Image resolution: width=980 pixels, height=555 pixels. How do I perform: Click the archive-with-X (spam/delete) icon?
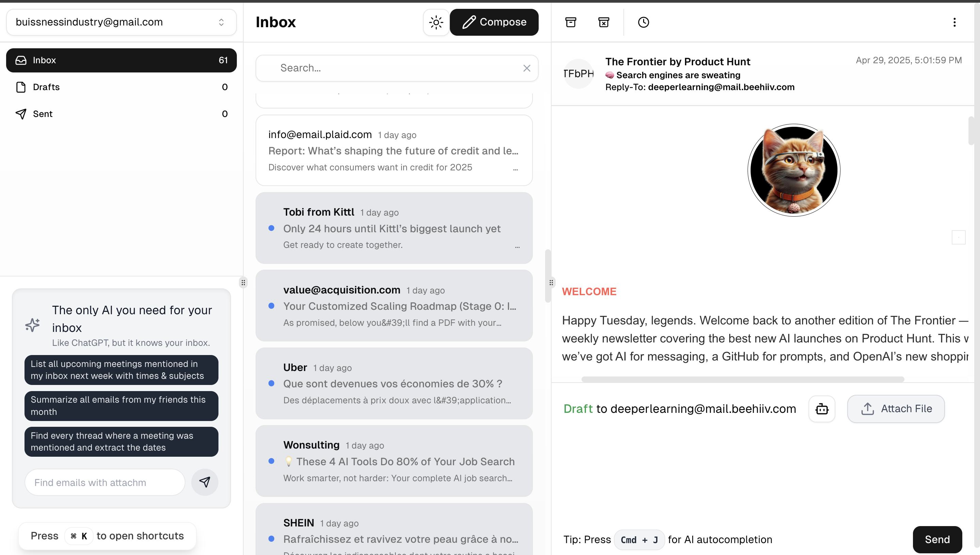tap(604, 22)
